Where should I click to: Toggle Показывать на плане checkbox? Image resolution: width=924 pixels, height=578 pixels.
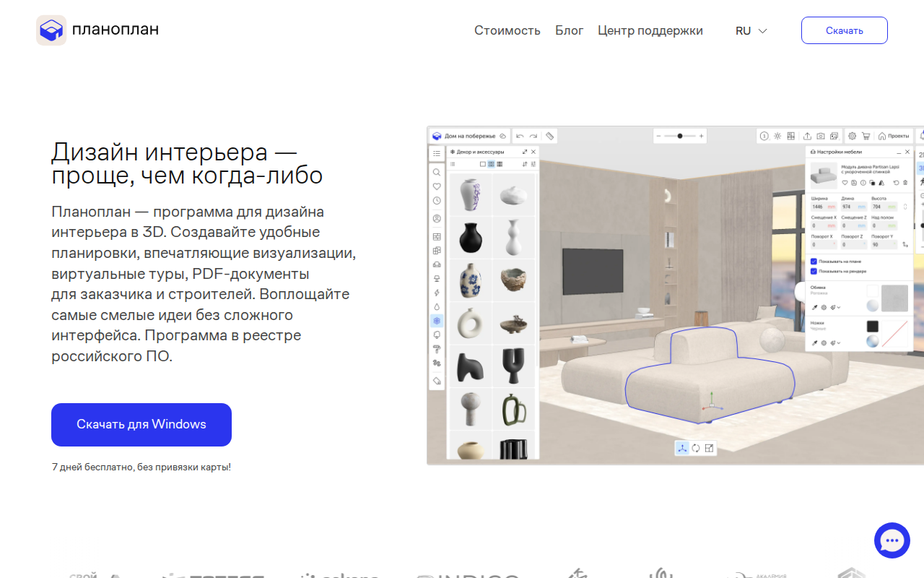(x=814, y=262)
